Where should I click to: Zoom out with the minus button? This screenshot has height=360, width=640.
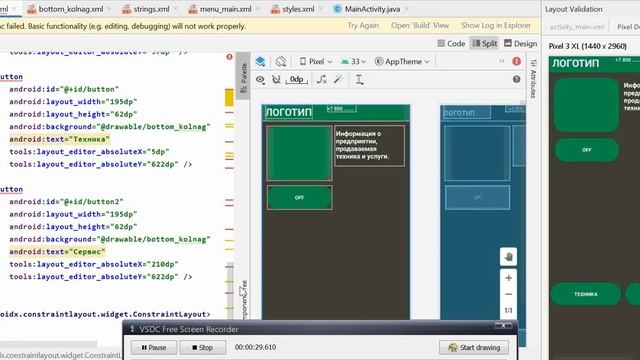(x=508, y=294)
